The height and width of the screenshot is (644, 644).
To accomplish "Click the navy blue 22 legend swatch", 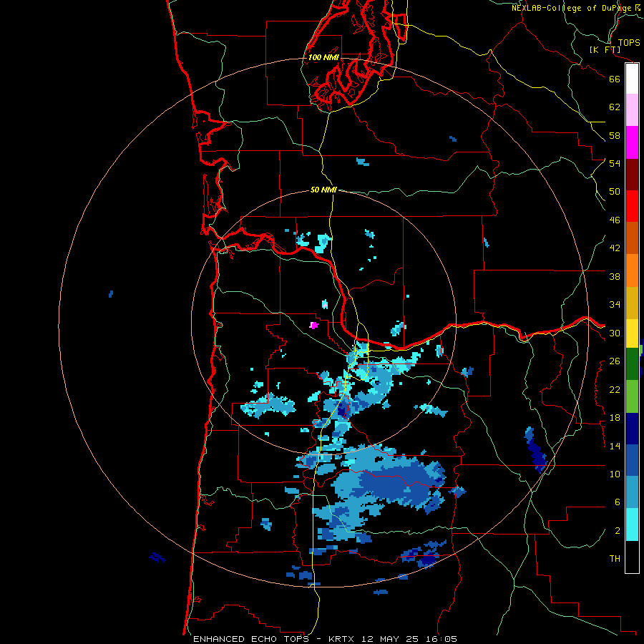I will pyautogui.click(x=632, y=429).
